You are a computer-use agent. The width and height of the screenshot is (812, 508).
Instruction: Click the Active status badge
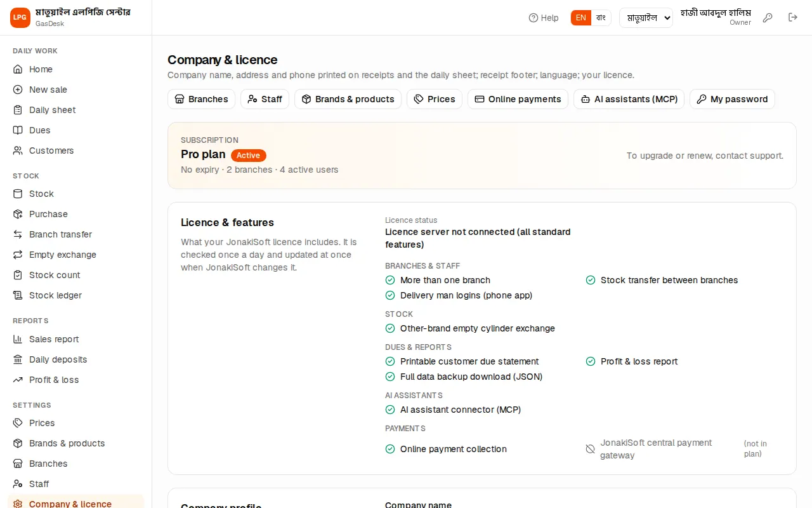pyautogui.click(x=249, y=156)
